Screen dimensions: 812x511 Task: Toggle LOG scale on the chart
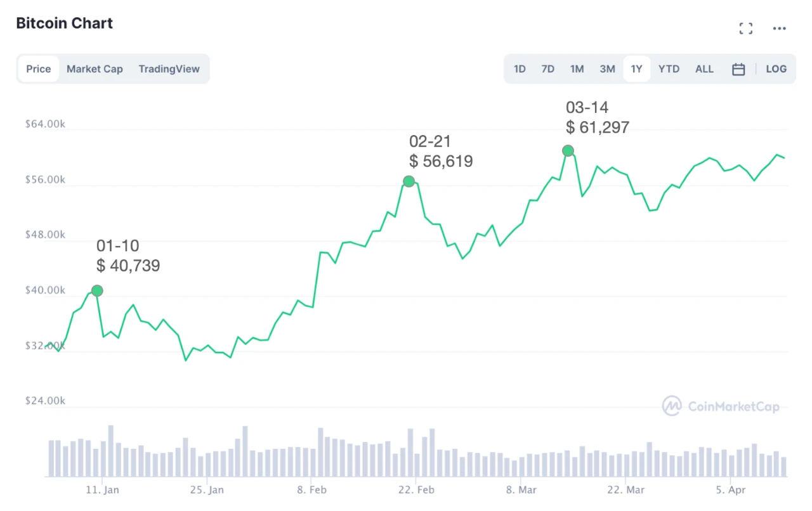tap(776, 69)
